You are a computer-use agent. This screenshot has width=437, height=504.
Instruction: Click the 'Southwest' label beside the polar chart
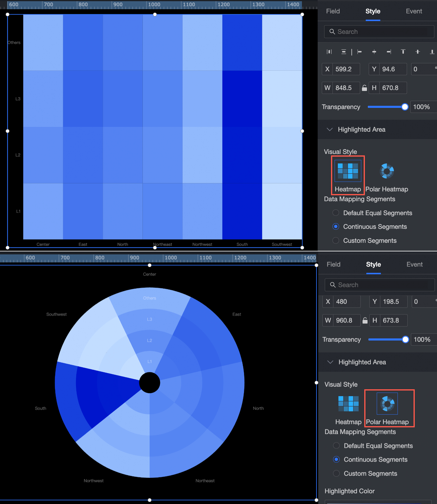coord(56,314)
